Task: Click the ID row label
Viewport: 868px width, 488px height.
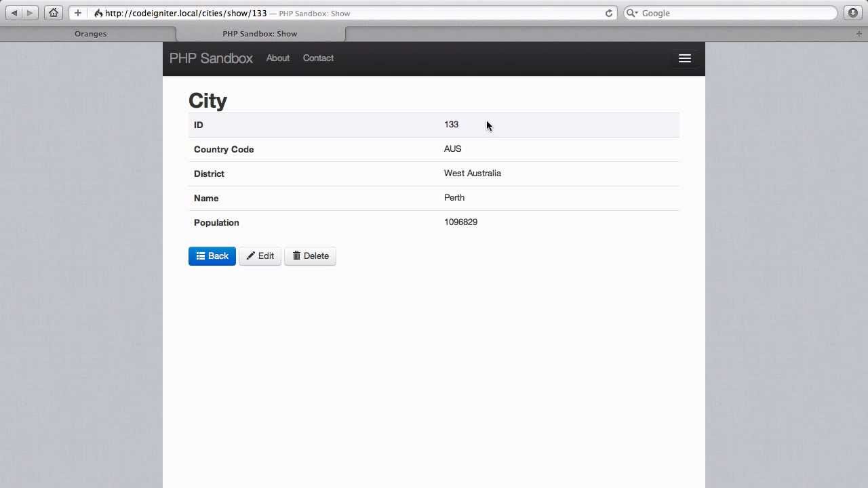Action: pos(199,125)
